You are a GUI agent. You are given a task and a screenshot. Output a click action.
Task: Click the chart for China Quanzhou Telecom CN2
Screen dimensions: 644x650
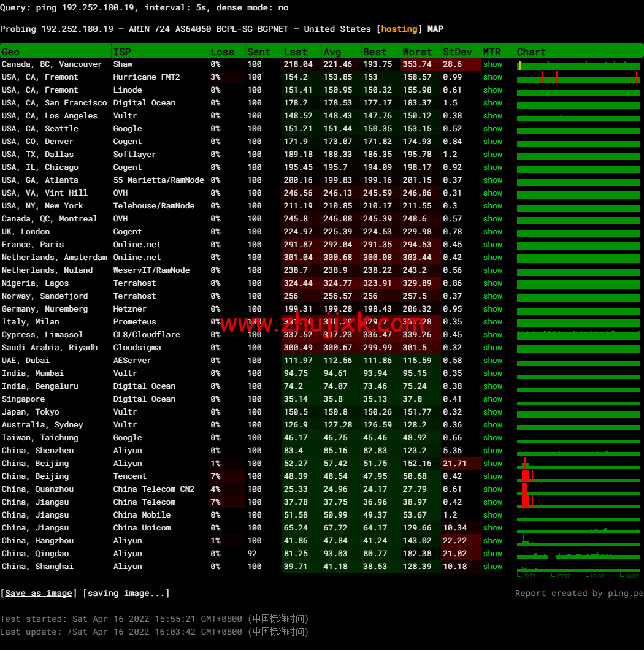tap(578, 489)
